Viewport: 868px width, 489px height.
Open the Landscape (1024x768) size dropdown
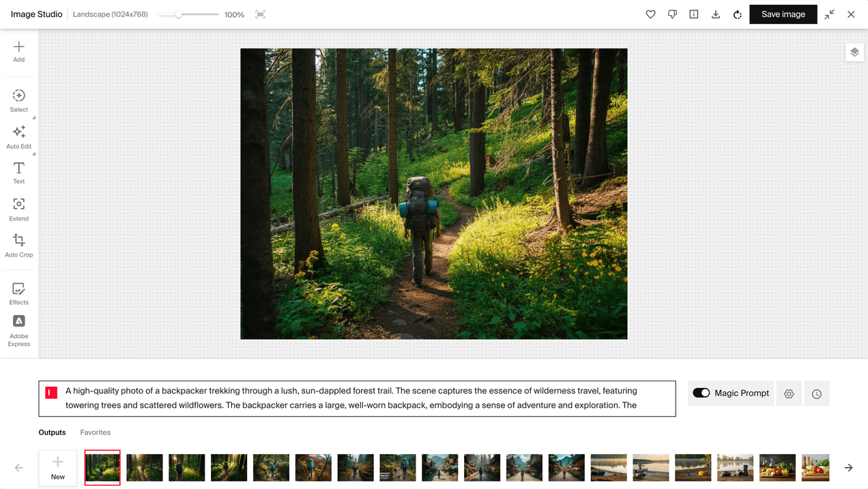point(110,14)
